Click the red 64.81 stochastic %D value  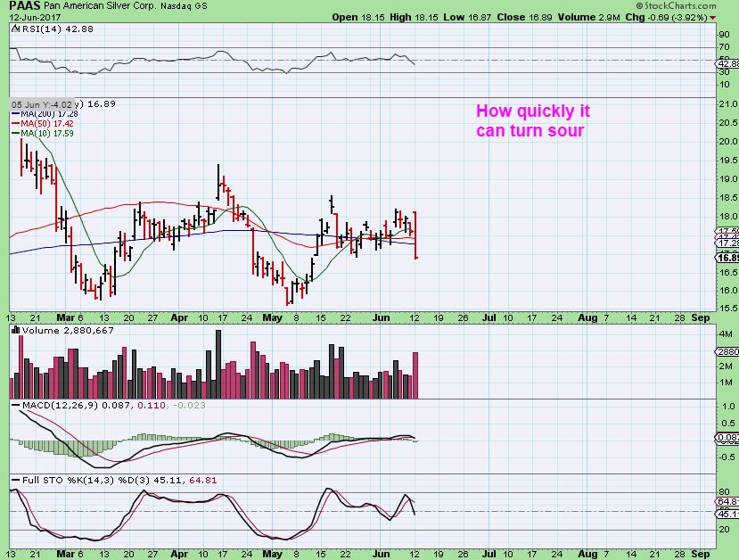(x=203, y=481)
